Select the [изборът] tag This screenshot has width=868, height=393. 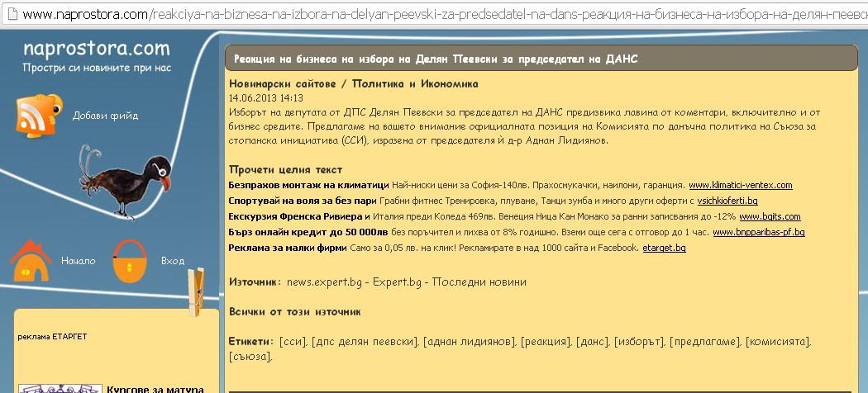(639, 342)
